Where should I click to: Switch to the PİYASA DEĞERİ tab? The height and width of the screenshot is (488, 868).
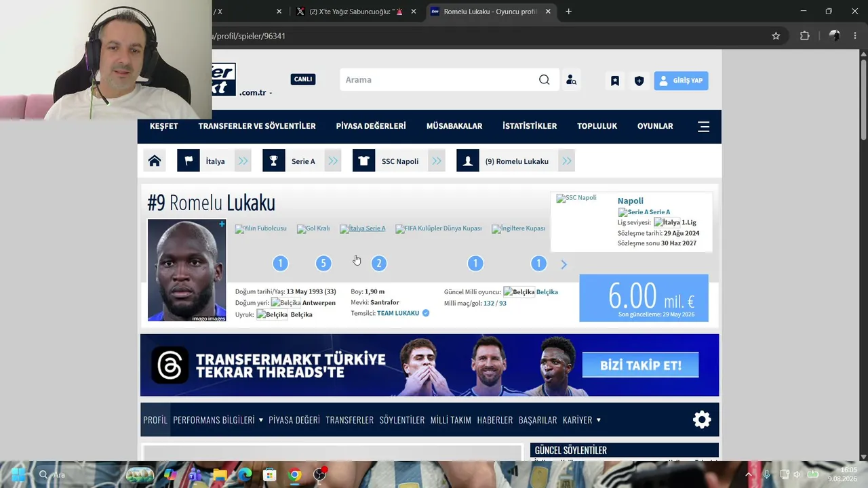click(x=294, y=420)
